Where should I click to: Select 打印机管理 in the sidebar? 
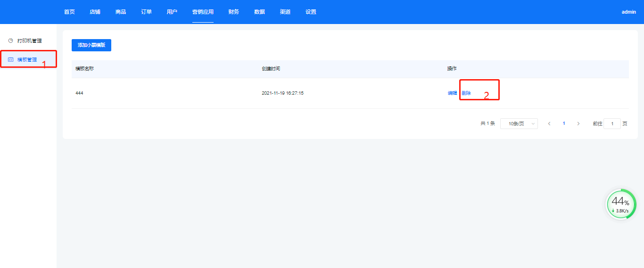29,41
